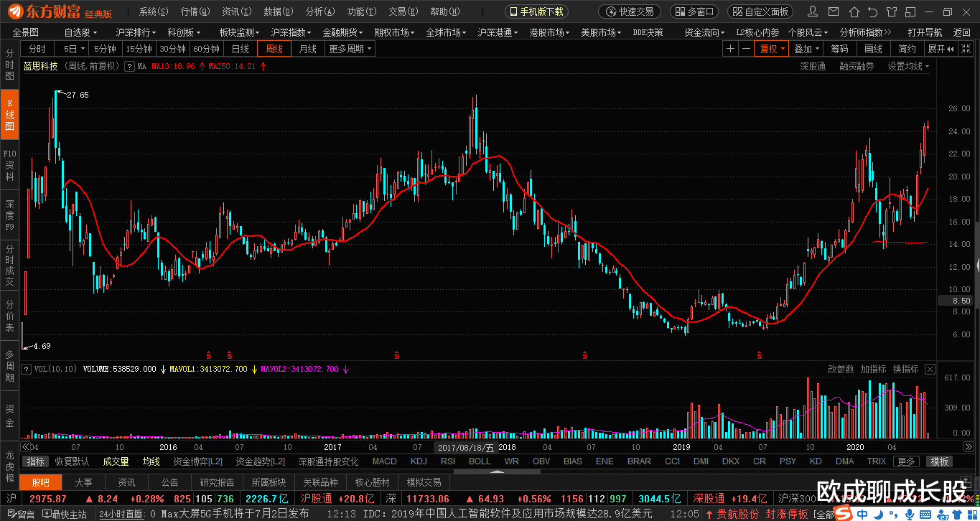Toggle 简约 simple mode

(907, 49)
